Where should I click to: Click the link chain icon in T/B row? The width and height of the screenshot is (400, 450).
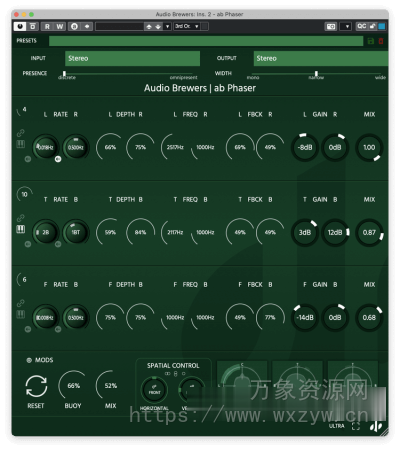(x=21, y=218)
